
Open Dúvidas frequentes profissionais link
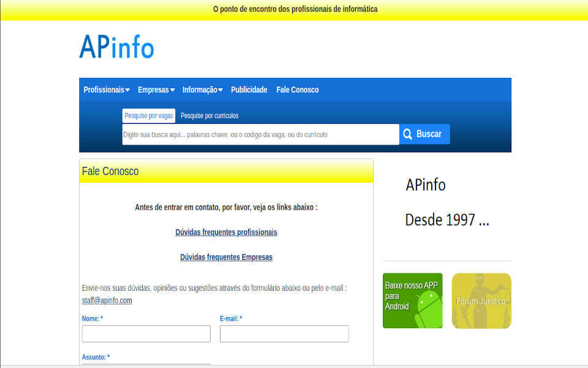[226, 232]
